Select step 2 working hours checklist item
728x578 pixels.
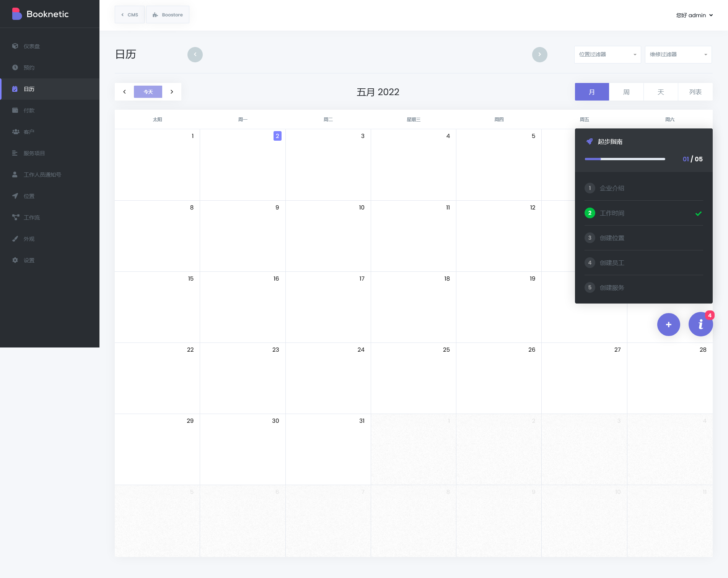point(643,213)
